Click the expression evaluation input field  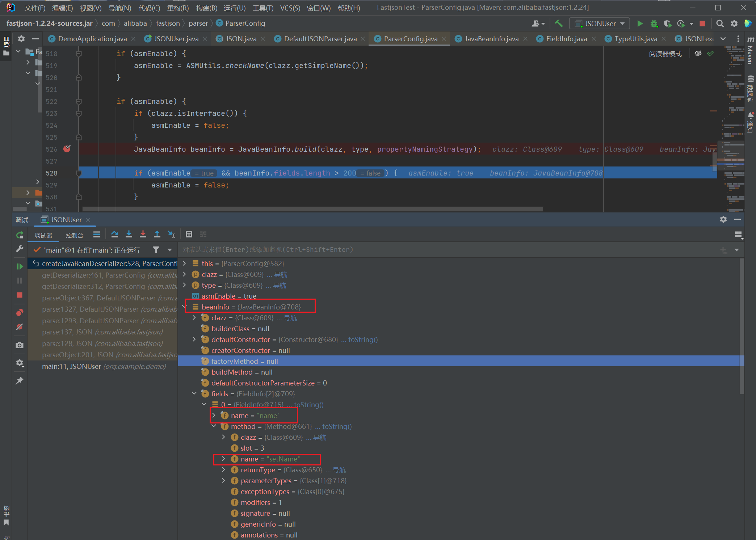click(434, 250)
